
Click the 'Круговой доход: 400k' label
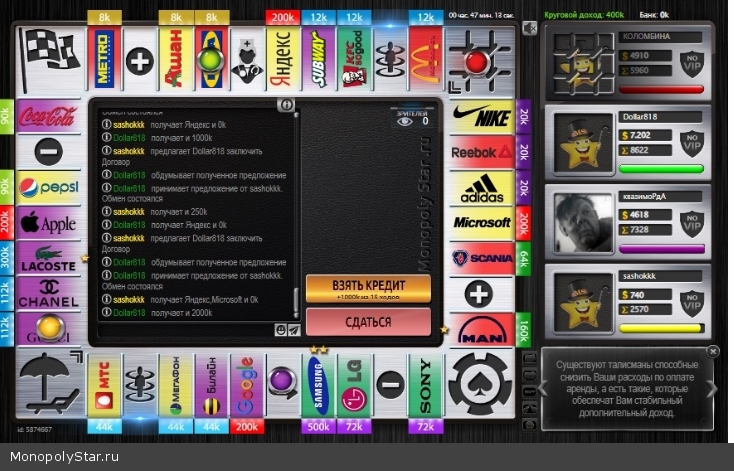click(584, 15)
